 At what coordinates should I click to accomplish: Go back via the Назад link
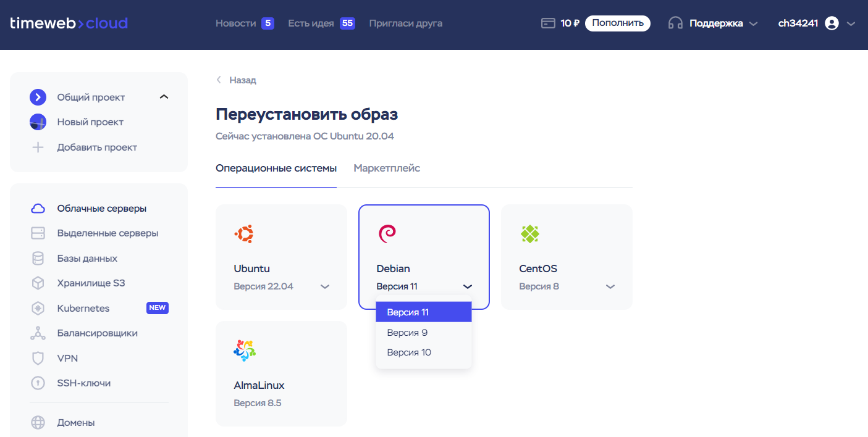pos(243,80)
